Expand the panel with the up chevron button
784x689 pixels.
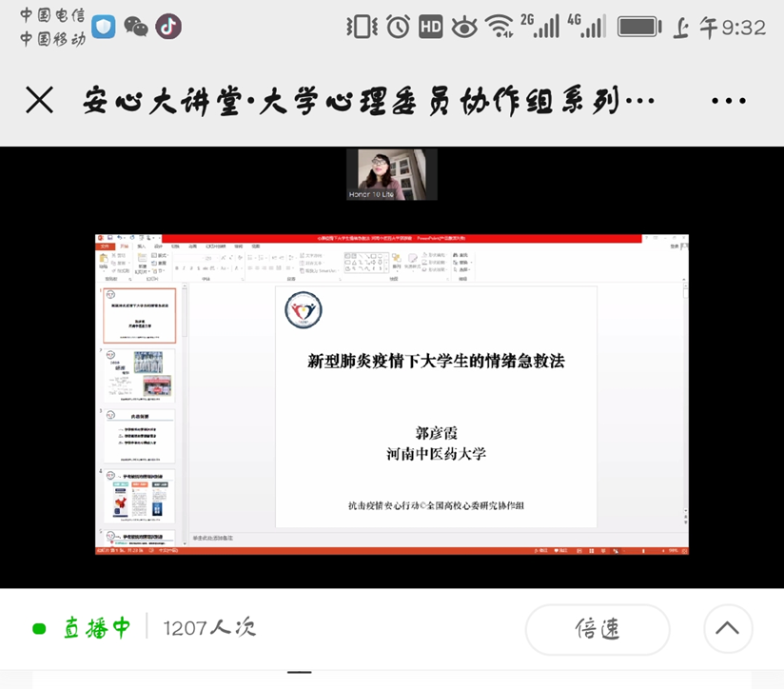pos(728,629)
